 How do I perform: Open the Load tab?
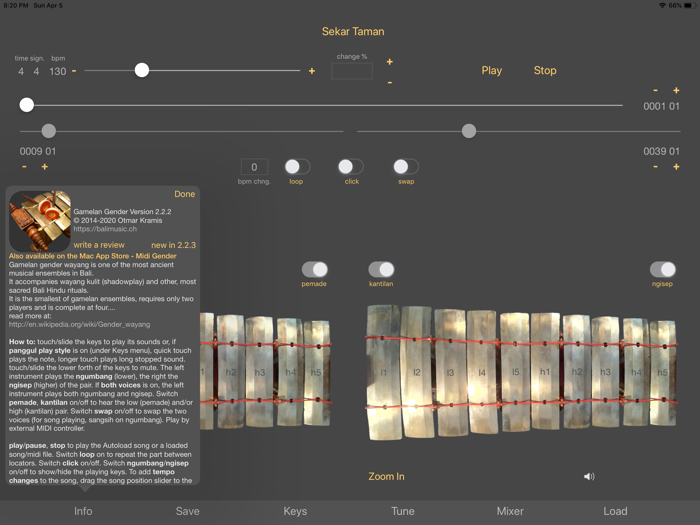tap(615, 511)
